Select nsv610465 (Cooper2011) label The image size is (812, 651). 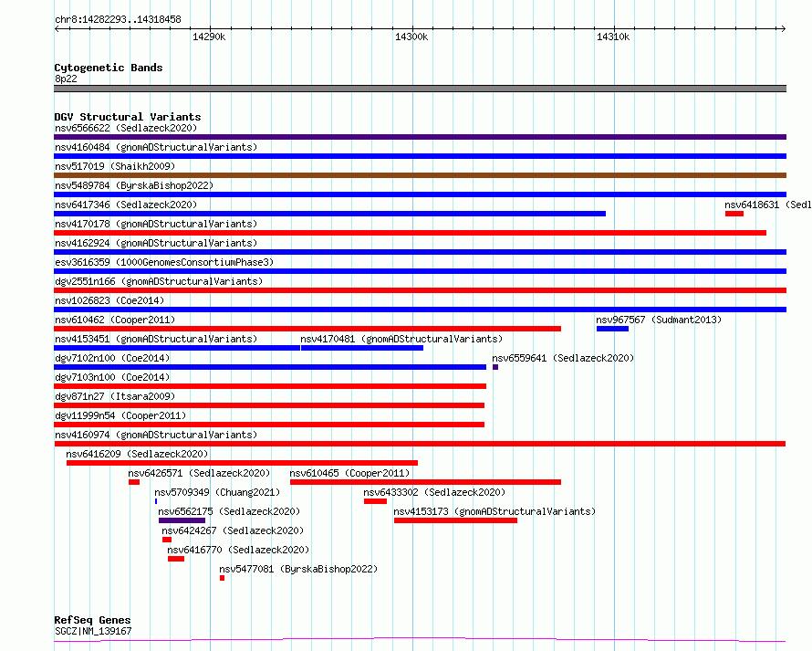pyautogui.click(x=349, y=473)
